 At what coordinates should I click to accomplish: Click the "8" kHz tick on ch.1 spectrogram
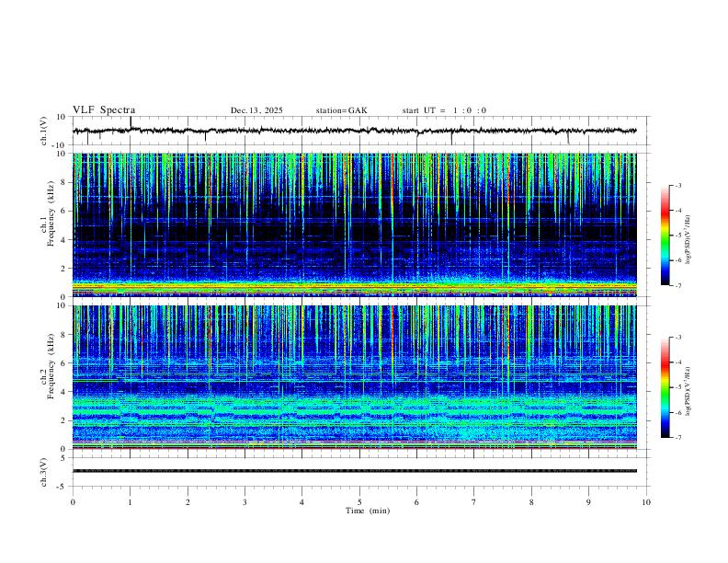click(x=64, y=182)
